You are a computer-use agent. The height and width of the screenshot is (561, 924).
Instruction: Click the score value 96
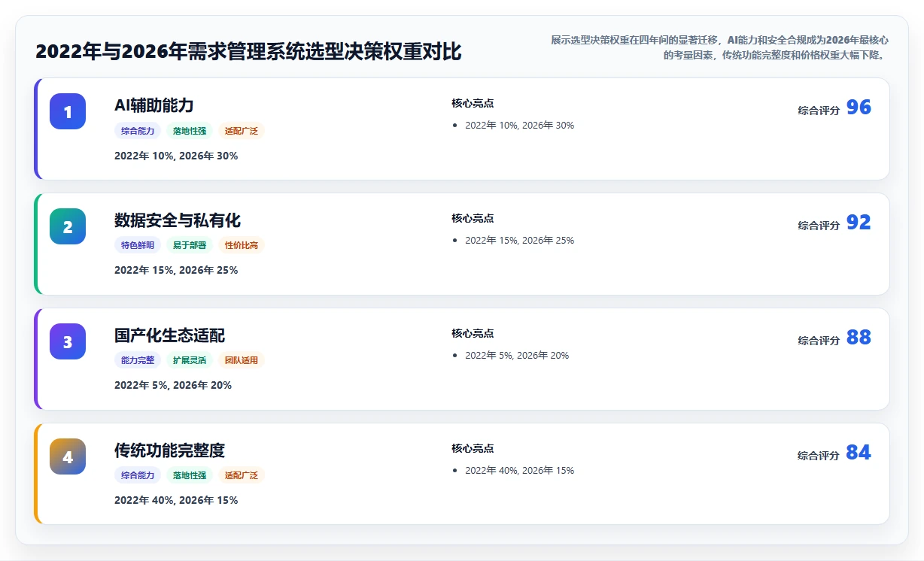point(859,108)
